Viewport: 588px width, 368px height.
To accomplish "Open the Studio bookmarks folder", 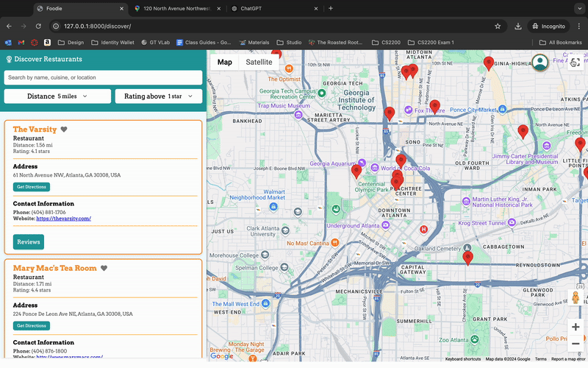I will (289, 43).
